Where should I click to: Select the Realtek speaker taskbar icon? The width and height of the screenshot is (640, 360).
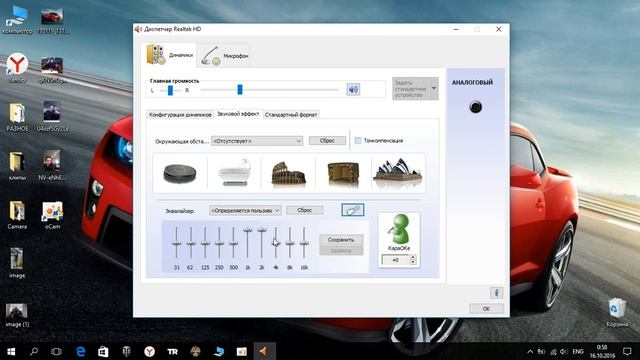(264, 351)
